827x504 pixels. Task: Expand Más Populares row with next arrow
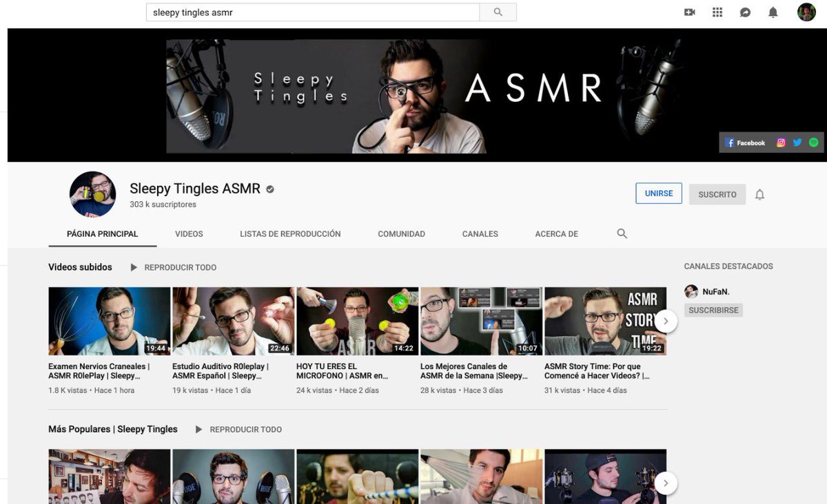tap(666, 483)
